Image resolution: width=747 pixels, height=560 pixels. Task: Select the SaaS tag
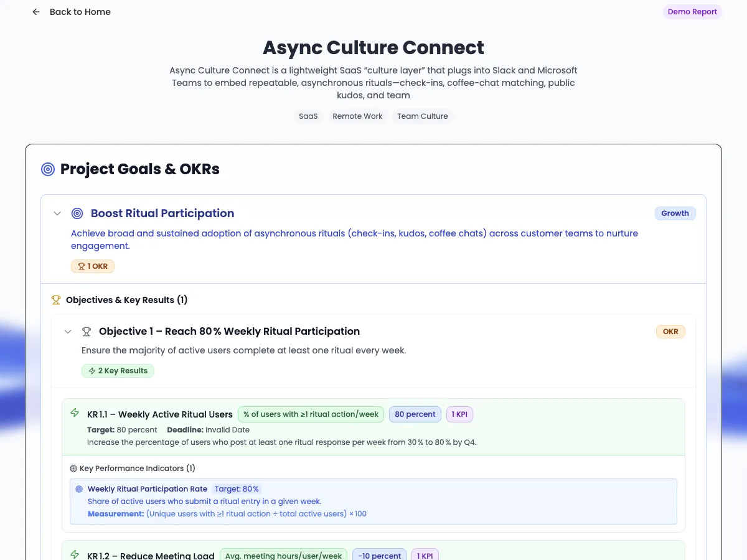308,116
